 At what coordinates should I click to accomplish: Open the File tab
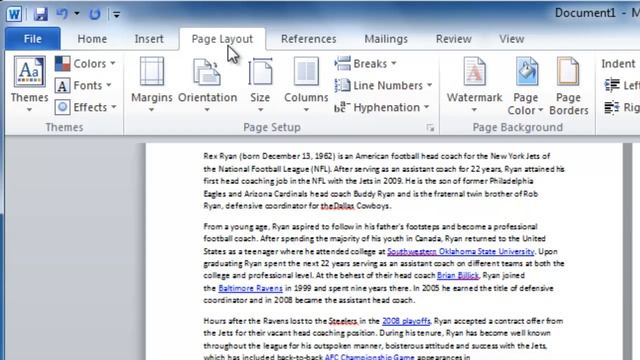(33, 39)
